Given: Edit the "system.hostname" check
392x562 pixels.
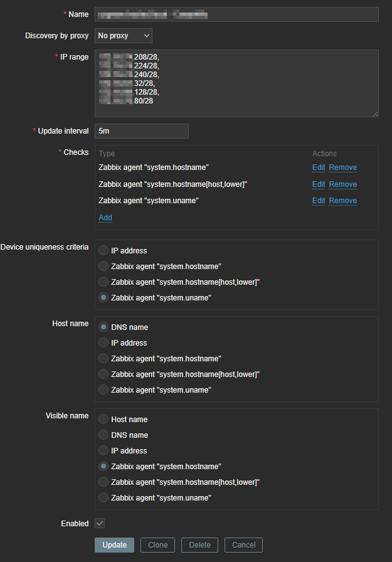Looking at the screenshot, I should (x=319, y=167).
